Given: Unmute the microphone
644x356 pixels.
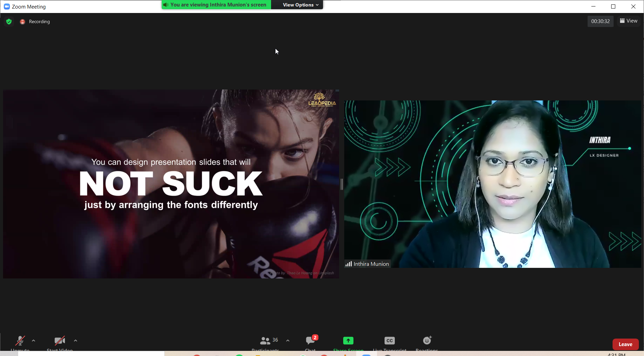Looking at the screenshot, I should [20, 343].
